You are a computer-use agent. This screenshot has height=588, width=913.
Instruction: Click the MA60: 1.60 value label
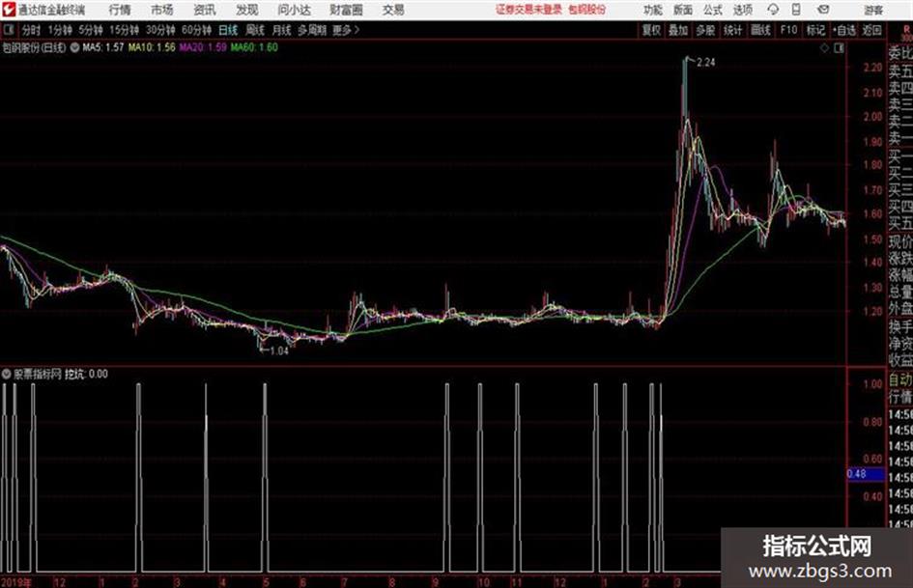coord(254,47)
